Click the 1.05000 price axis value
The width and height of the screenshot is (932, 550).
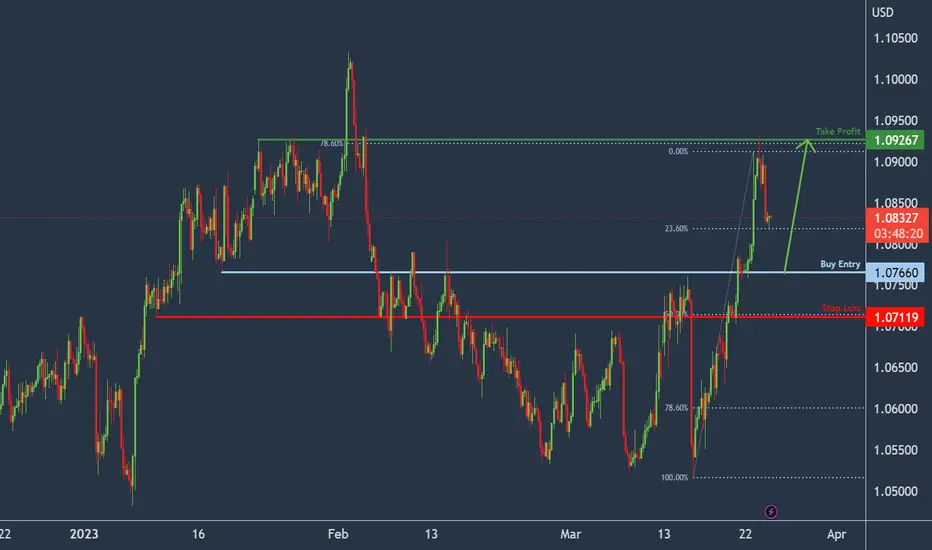895,492
